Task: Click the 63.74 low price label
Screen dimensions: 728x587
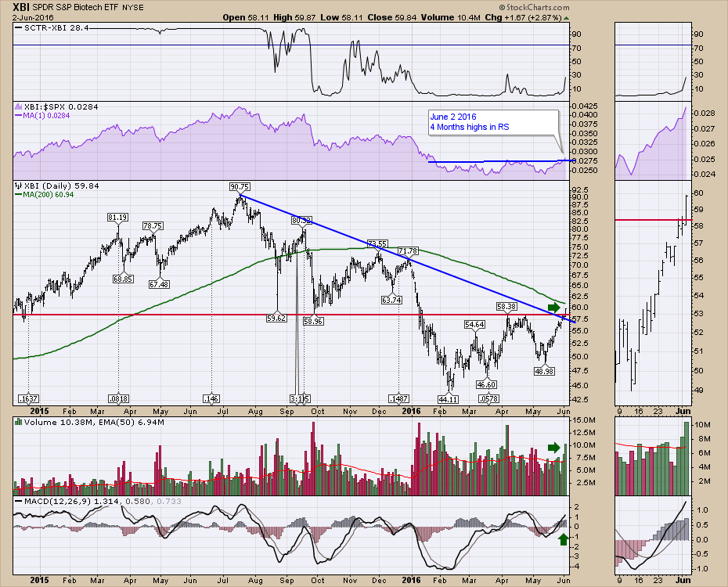Action: (x=391, y=301)
